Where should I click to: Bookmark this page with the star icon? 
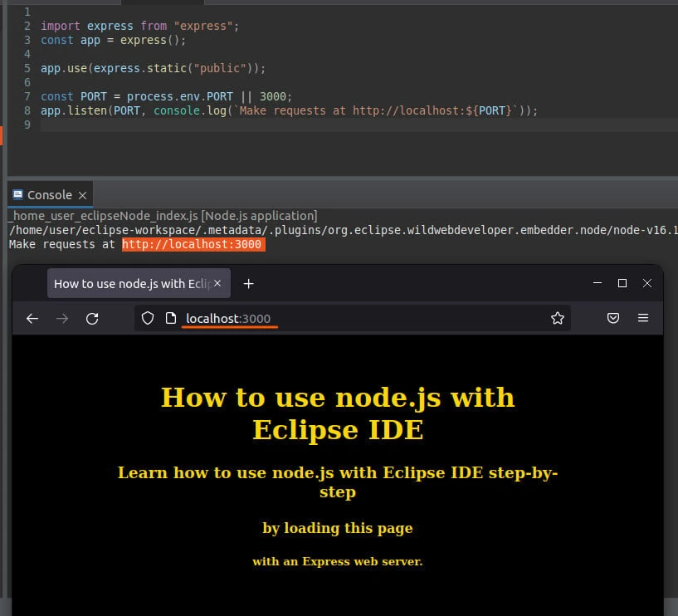point(558,319)
